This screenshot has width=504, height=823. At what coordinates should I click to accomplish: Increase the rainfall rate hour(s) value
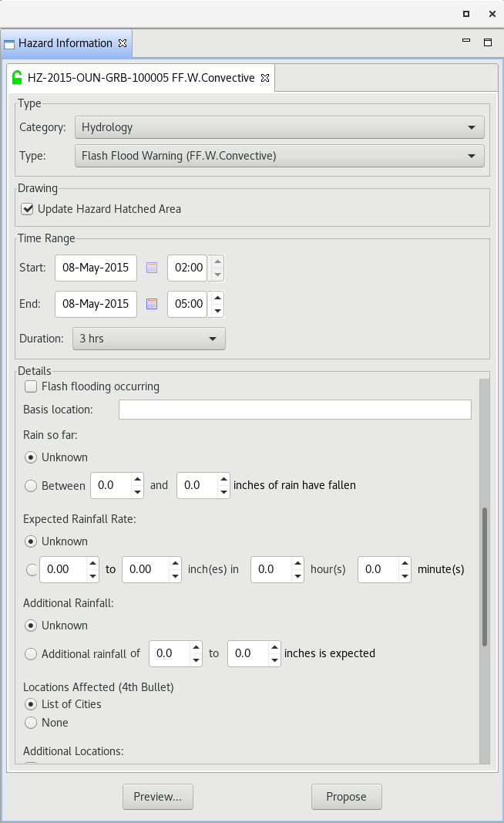click(298, 563)
